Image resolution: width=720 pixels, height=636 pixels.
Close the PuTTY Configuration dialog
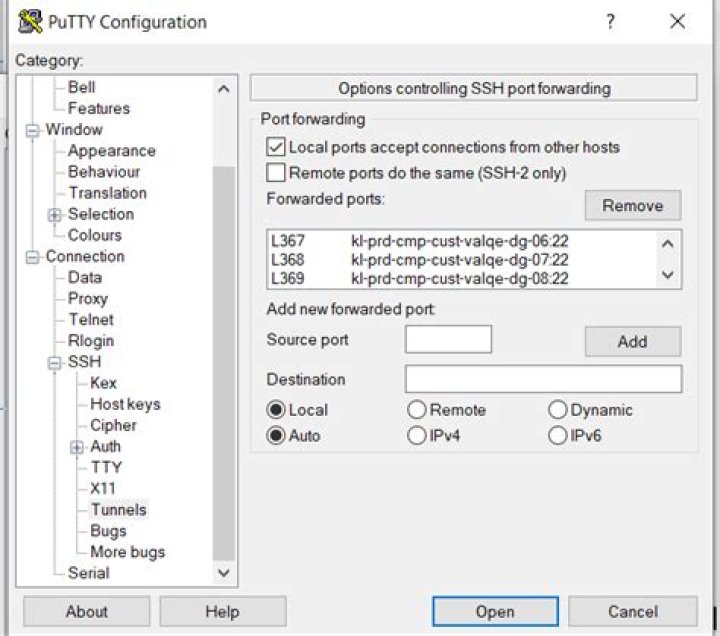click(x=677, y=21)
